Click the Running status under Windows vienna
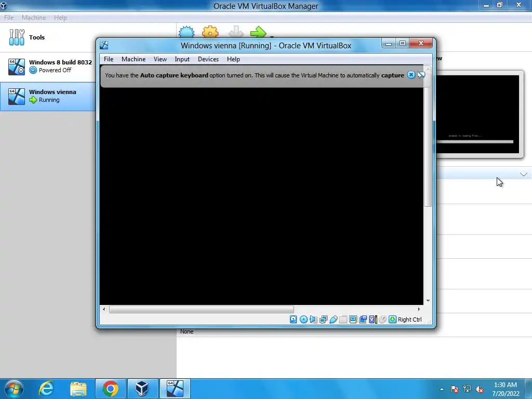 [x=49, y=100]
